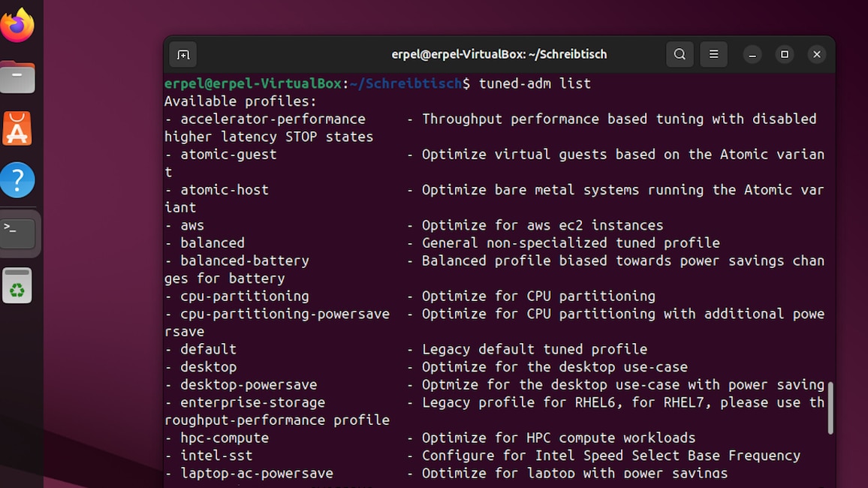Select the Terminal icon in dock
Screen dimensions: 868x488
pos(17,233)
